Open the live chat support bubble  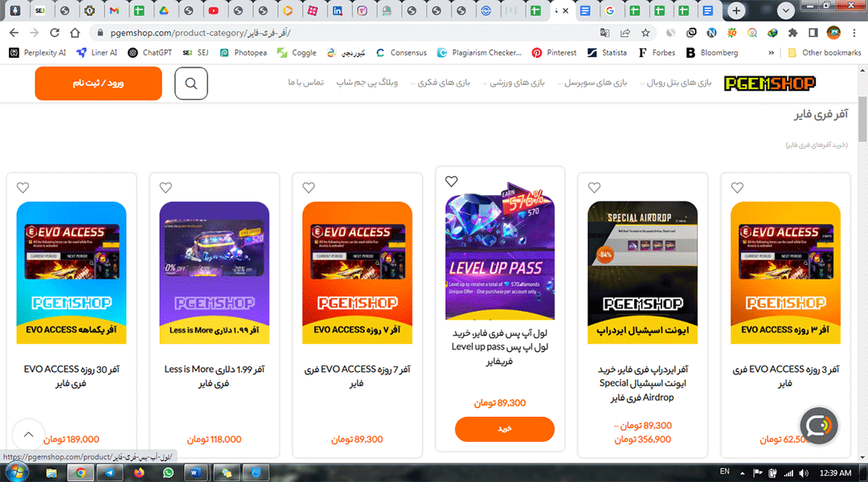pos(819,426)
